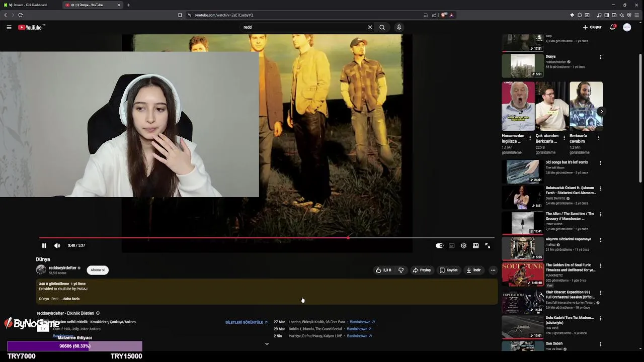Open the browser extensions puzzle icon
644x362 pixels.
pyautogui.click(x=580, y=15)
